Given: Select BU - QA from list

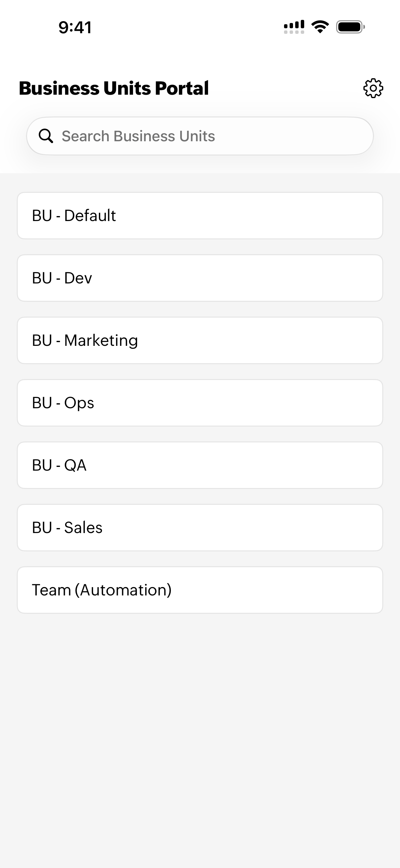Looking at the screenshot, I should pyautogui.click(x=200, y=465).
